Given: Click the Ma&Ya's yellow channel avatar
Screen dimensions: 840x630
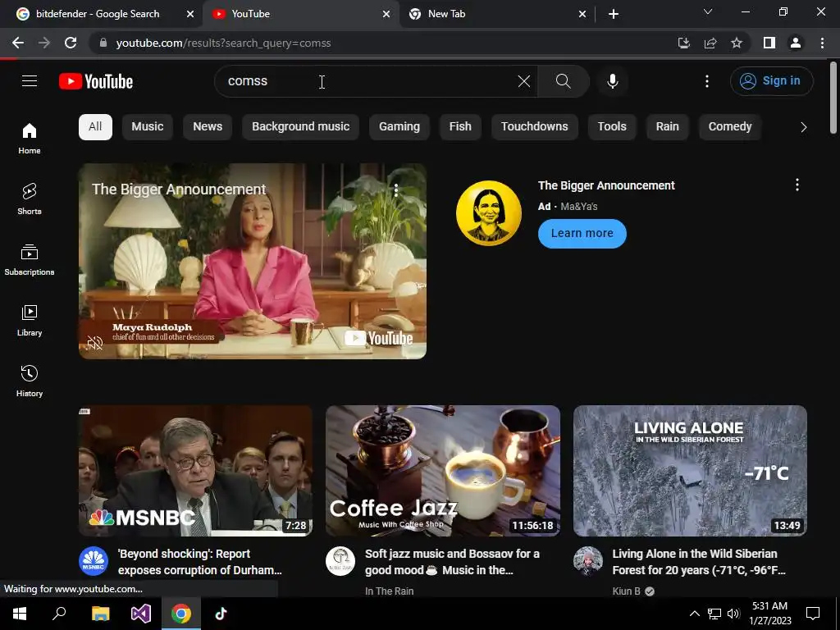Looking at the screenshot, I should pyautogui.click(x=489, y=213).
